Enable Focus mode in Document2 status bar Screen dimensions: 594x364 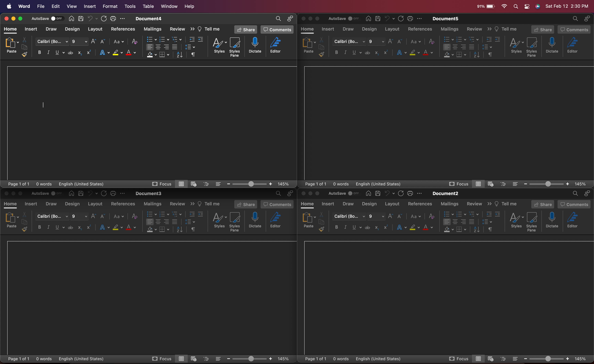click(x=459, y=359)
